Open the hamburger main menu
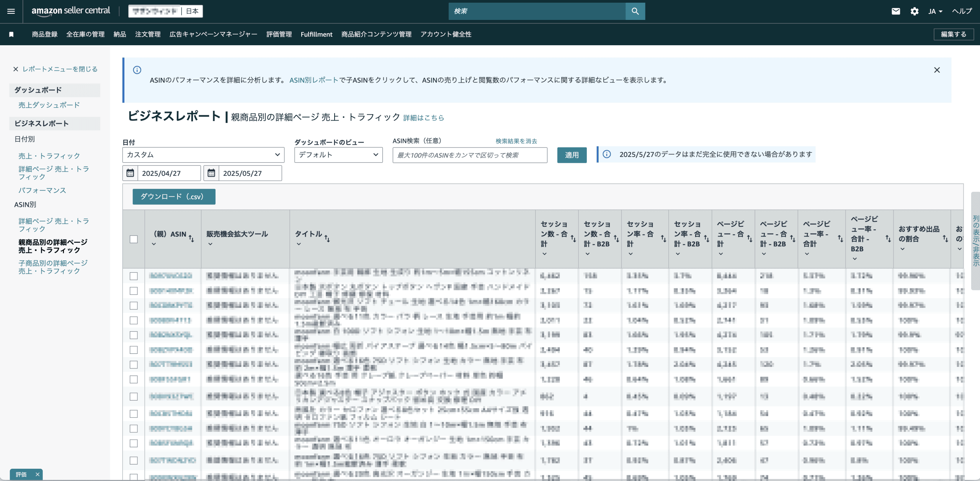Viewport: 980px width, 481px height. click(11, 11)
